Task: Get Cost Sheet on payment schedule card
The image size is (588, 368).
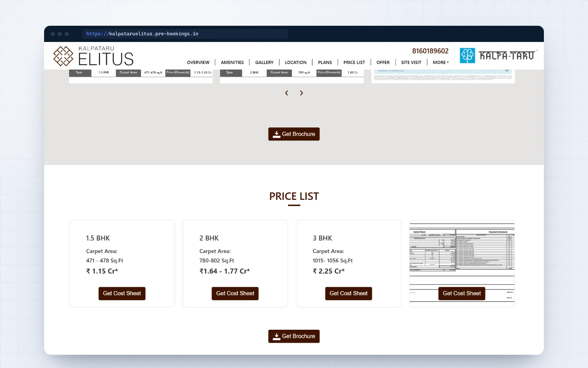Action: click(x=462, y=294)
